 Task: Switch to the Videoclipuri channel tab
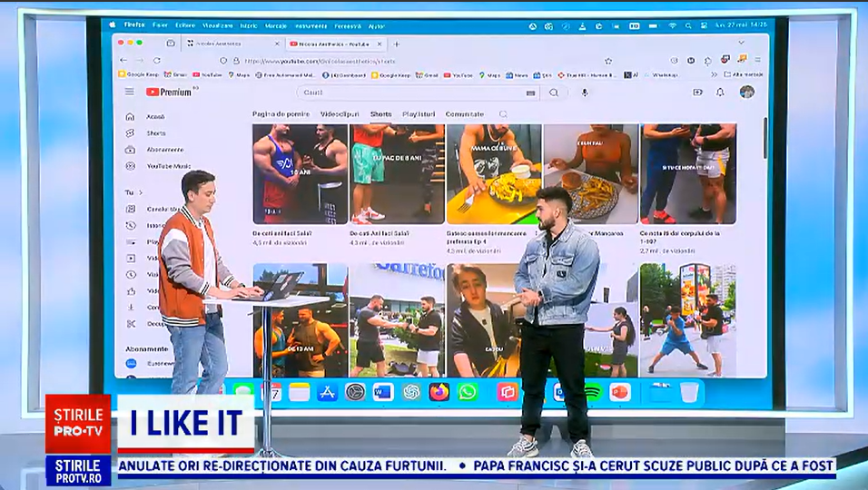(340, 114)
